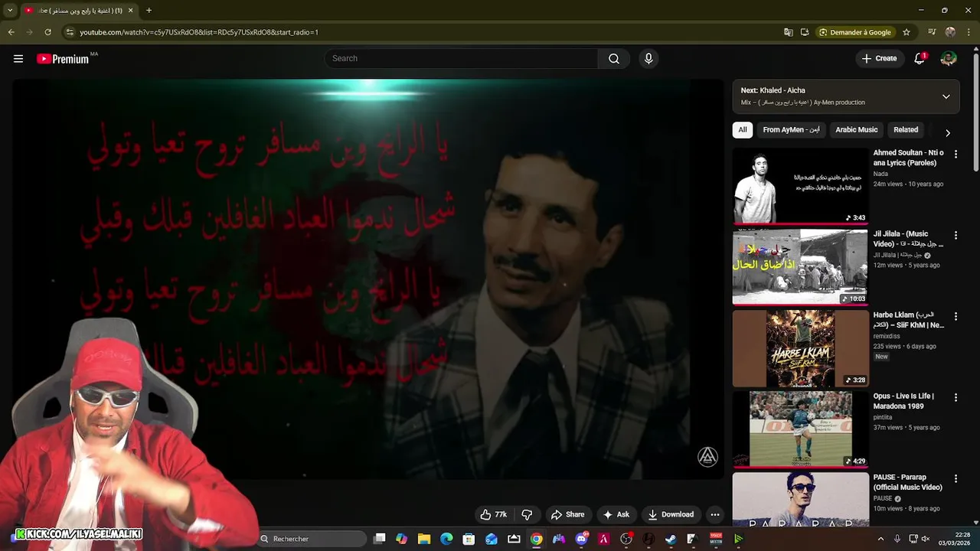Show more filter chips with arrow
The width and height of the screenshot is (980, 551).
947,132
